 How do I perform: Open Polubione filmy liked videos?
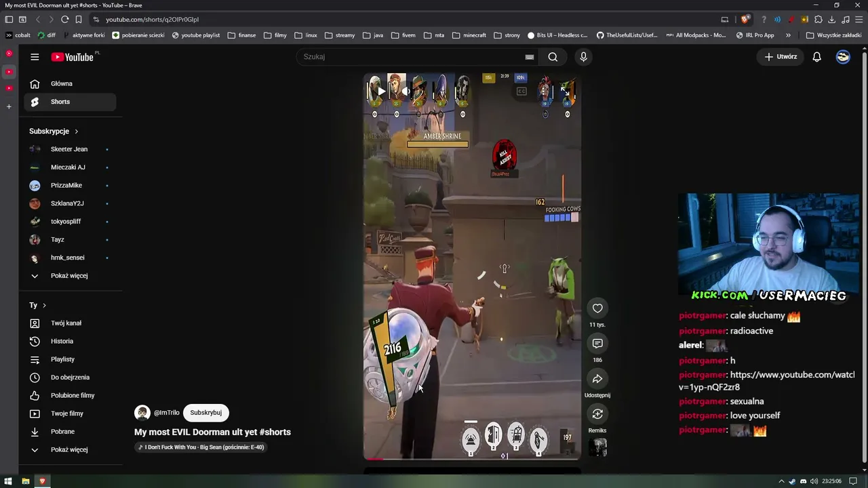point(70,396)
